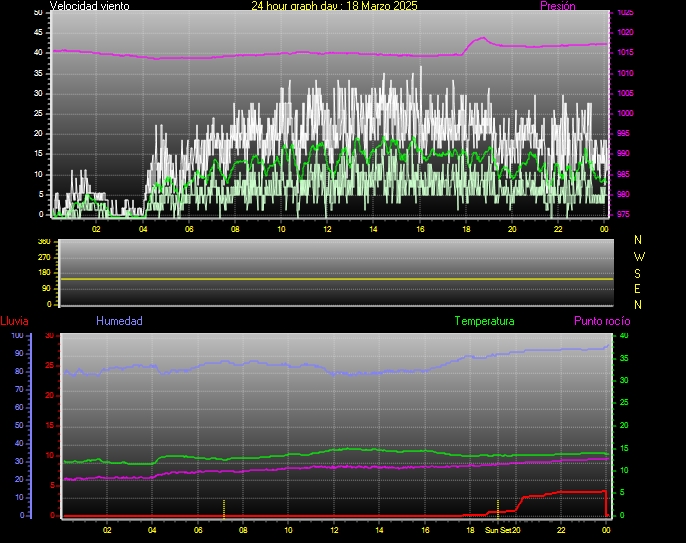This screenshot has width=686, height=543.
Task: Click pressure axis value "975"
Action: click(x=623, y=214)
